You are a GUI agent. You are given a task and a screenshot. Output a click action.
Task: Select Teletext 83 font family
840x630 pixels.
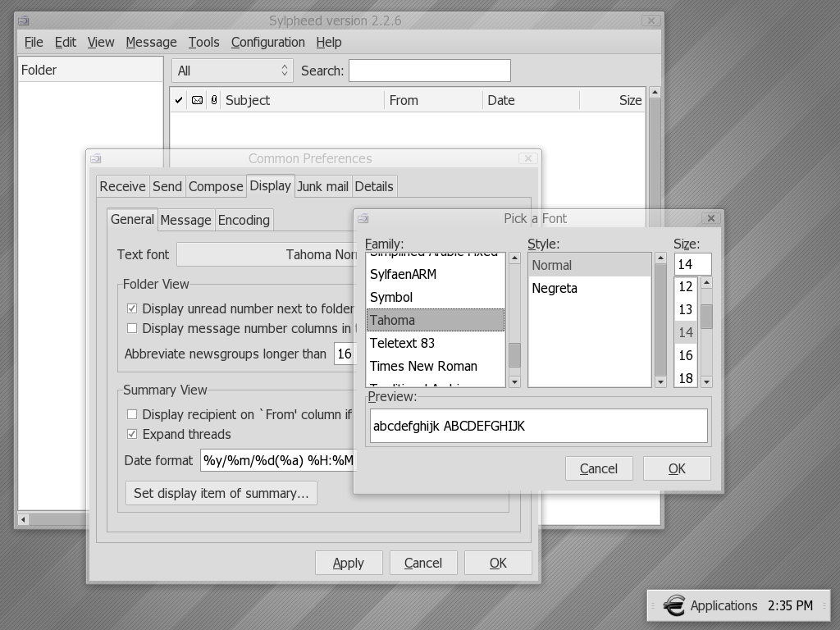435,344
